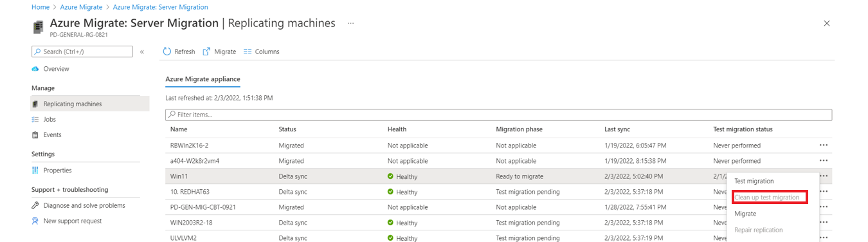
Task: Close the Replicating machines blade
Action: pyautogui.click(x=827, y=23)
